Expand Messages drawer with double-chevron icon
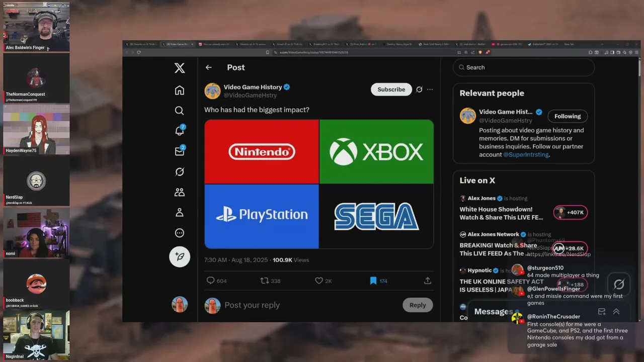The width and height of the screenshot is (644, 362). [616, 312]
